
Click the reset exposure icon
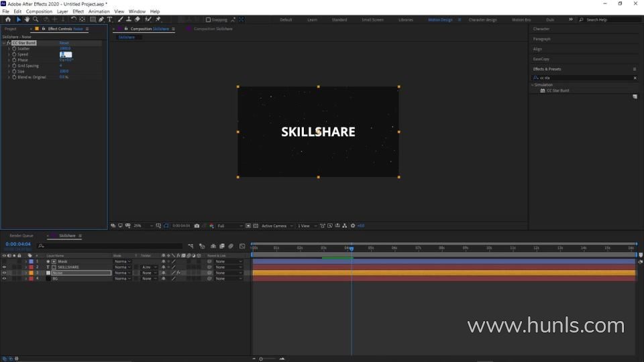tap(353, 226)
